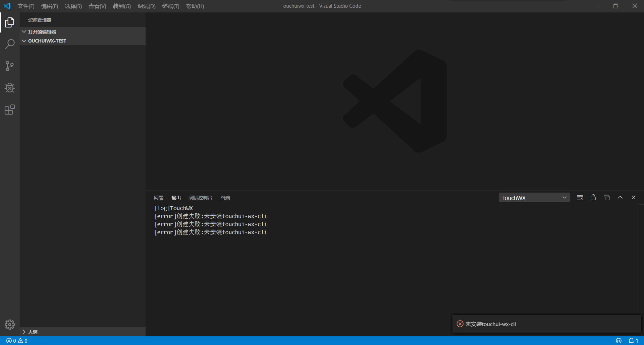Open the Debug view in activity bar
The height and width of the screenshot is (345, 644).
10,88
